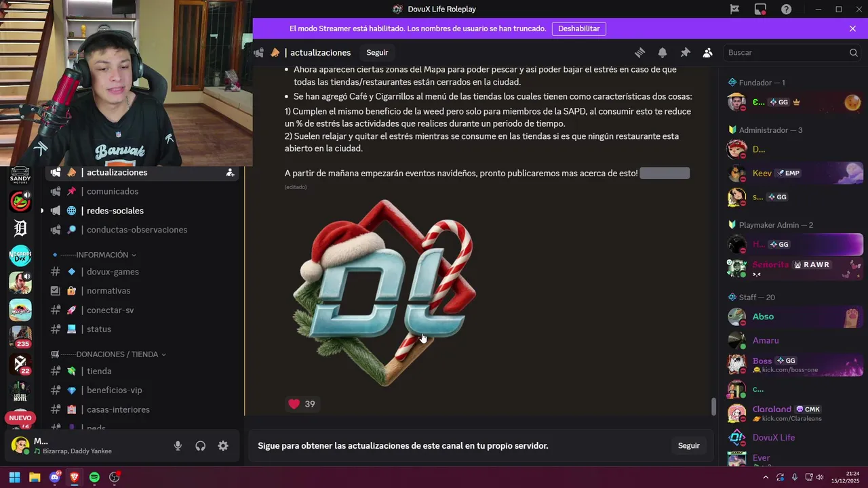Screen dimensions: 868x488
Task: Open member DovuX Life's profile
Action: click(x=794, y=437)
